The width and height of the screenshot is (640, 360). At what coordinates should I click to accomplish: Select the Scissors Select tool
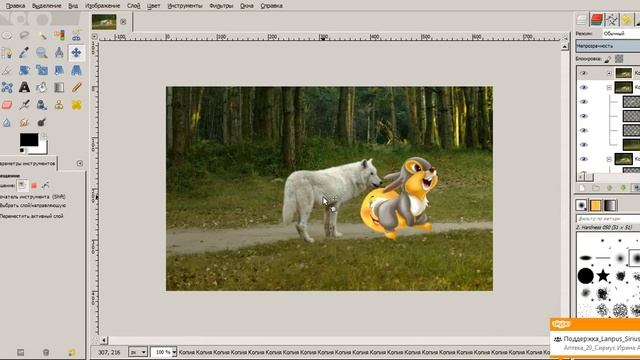pyautogui.click(x=76, y=36)
